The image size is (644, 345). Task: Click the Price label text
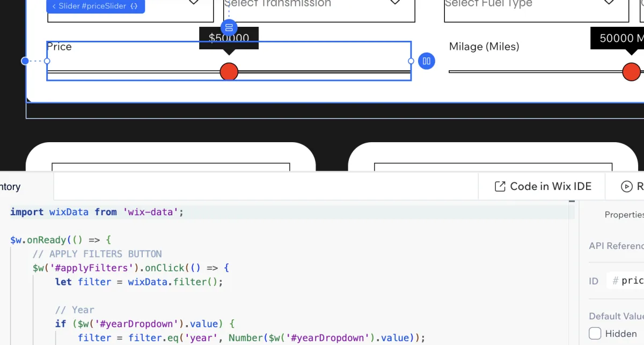[59, 47]
